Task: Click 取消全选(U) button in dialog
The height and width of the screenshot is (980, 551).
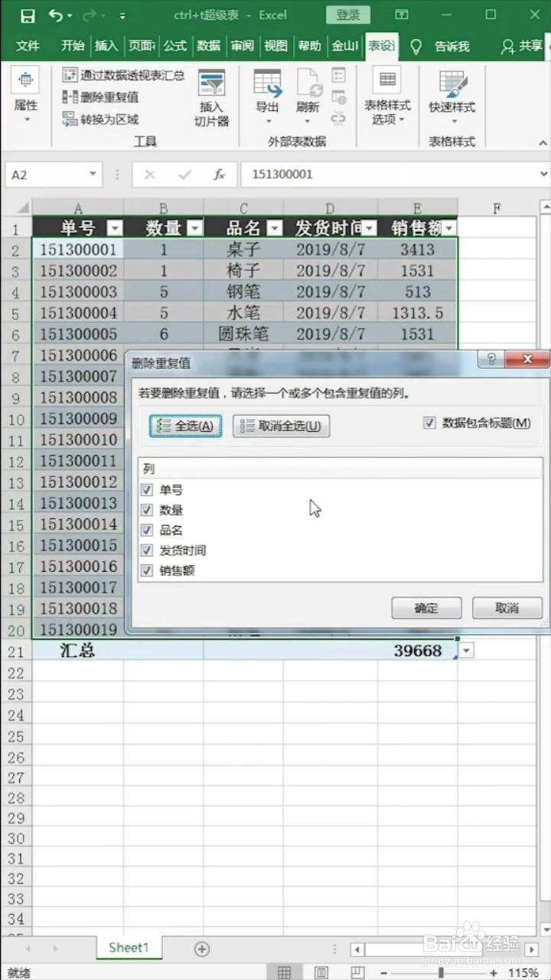Action: (x=281, y=426)
